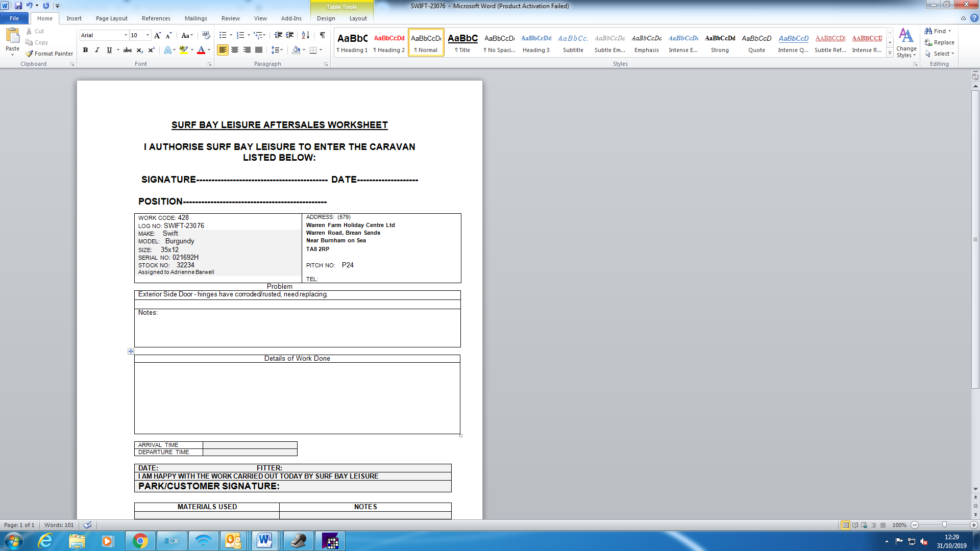Open the font size dropdown

click(148, 35)
